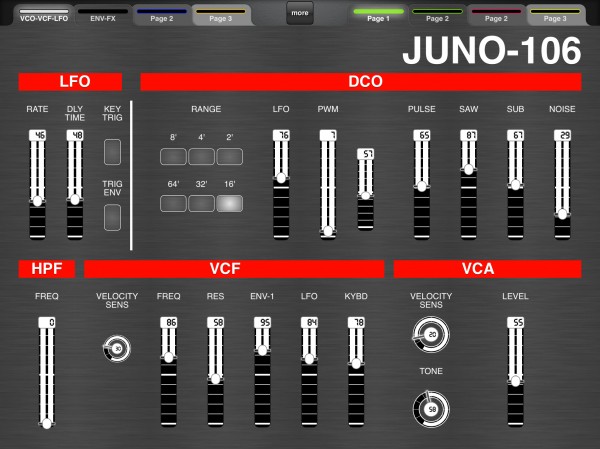Click the JUNO-106 title
Screen dimensions: 600x449
coord(492,51)
